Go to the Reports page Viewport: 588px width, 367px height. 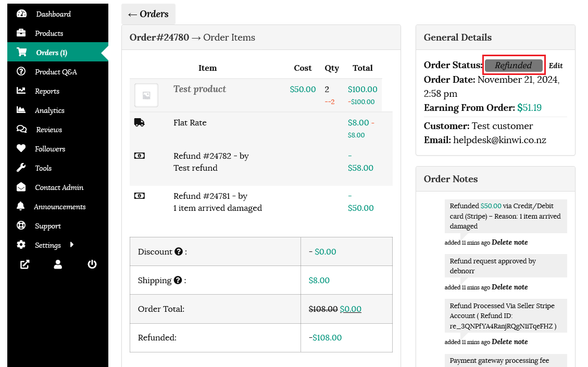[x=47, y=91]
